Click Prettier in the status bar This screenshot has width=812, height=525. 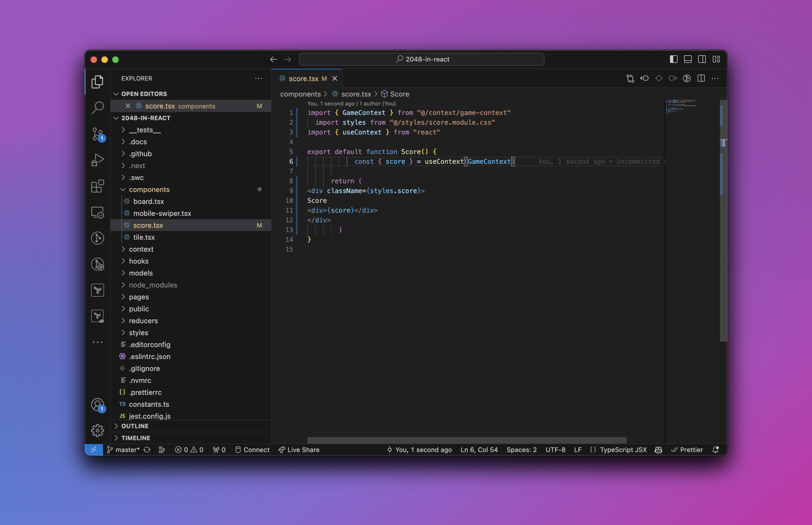coord(687,450)
